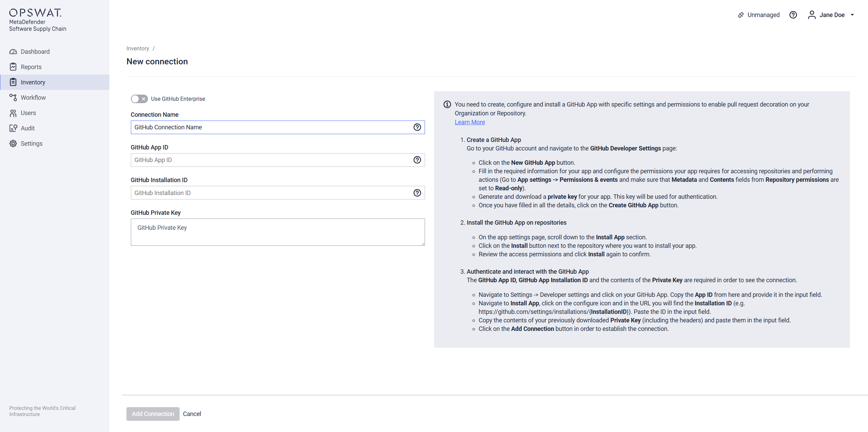
Task: Click the Add Connection button
Action: pyautogui.click(x=153, y=414)
